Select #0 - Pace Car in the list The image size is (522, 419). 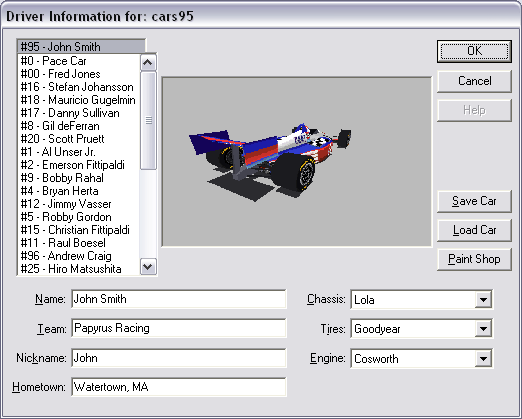[79, 61]
